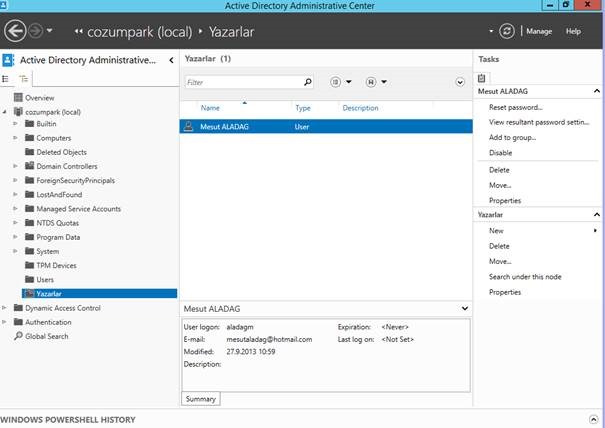The width and height of the screenshot is (605, 428).
Task: Collapse the Mesut ALADAG tasks section
Action: click(597, 91)
